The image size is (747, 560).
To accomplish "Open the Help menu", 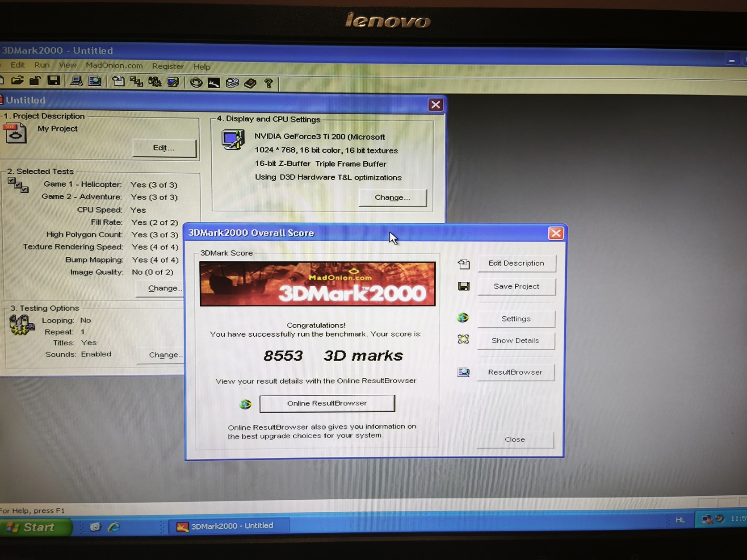I will 202,67.
